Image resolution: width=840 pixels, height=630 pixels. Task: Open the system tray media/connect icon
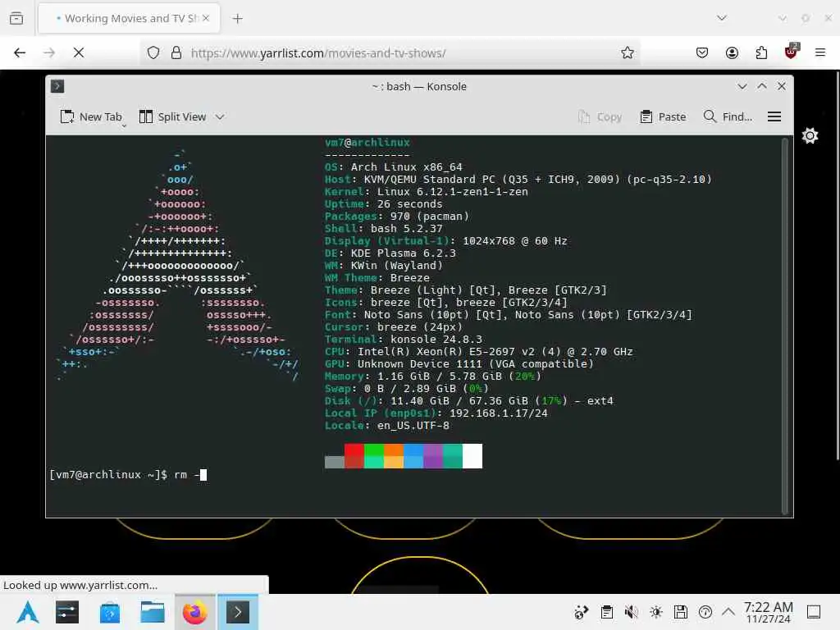click(582, 612)
